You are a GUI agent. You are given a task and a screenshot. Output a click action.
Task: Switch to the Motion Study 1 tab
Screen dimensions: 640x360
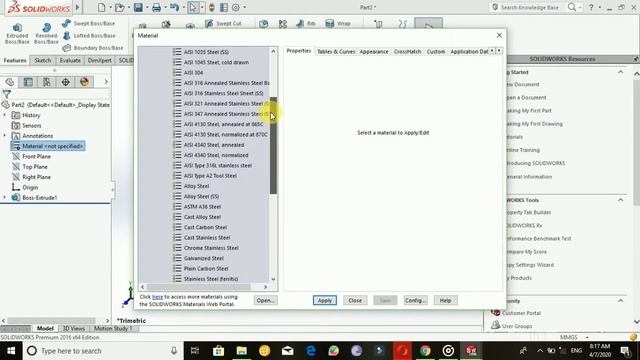coord(113,329)
